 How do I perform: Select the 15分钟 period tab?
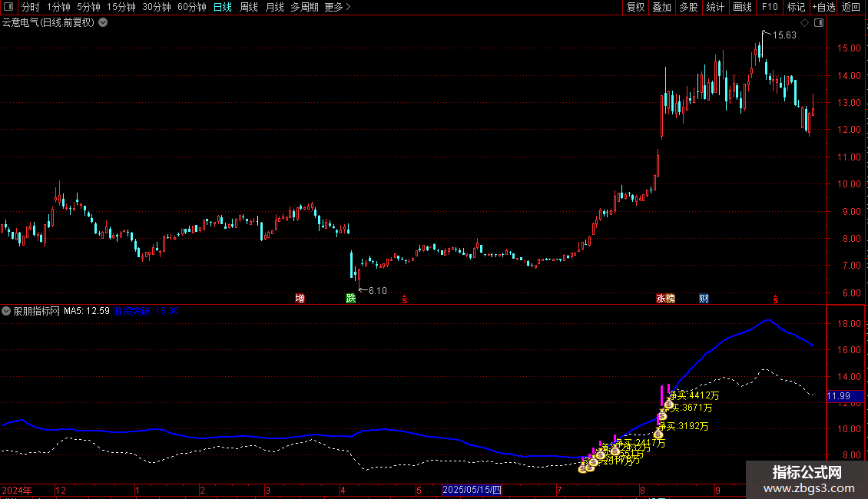coord(121,7)
